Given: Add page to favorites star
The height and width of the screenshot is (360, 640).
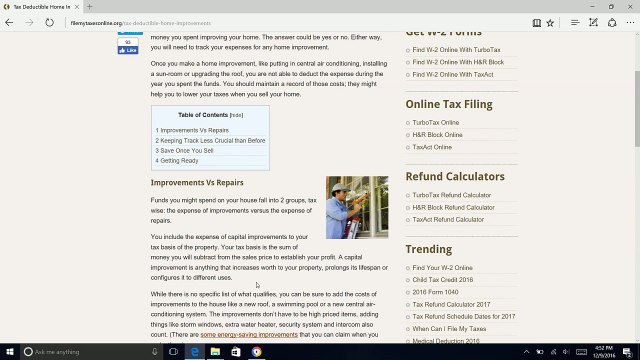Looking at the screenshot, I should [x=550, y=23].
